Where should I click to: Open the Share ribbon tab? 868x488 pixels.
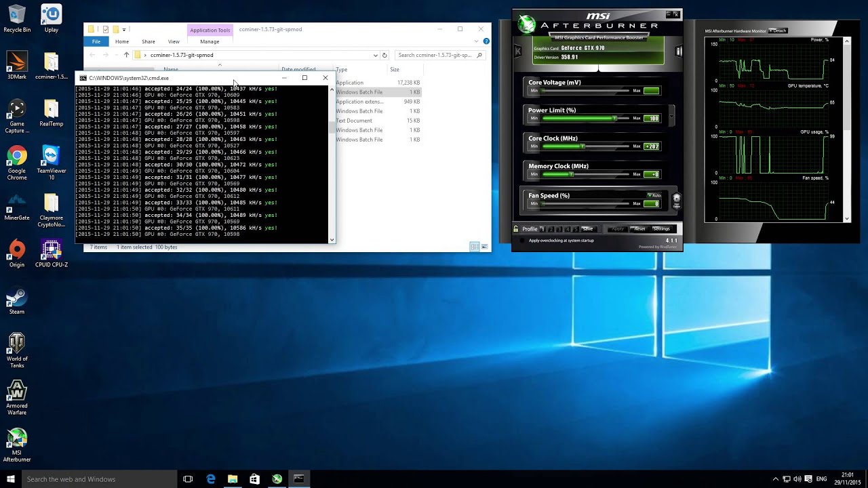pyautogui.click(x=149, y=41)
